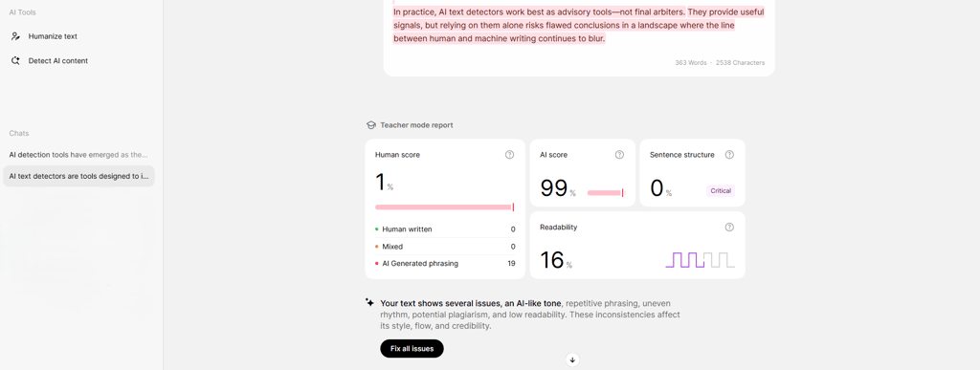Click the 1% Human score value
This screenshot has width=980, height=370.
point(384,183)
